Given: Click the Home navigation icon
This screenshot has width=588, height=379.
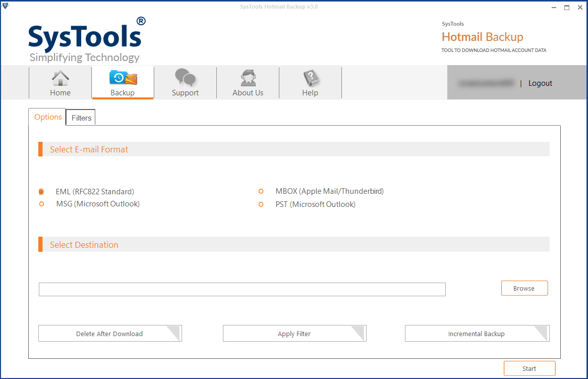Looking at the screenshot, I should pos(60,78).
